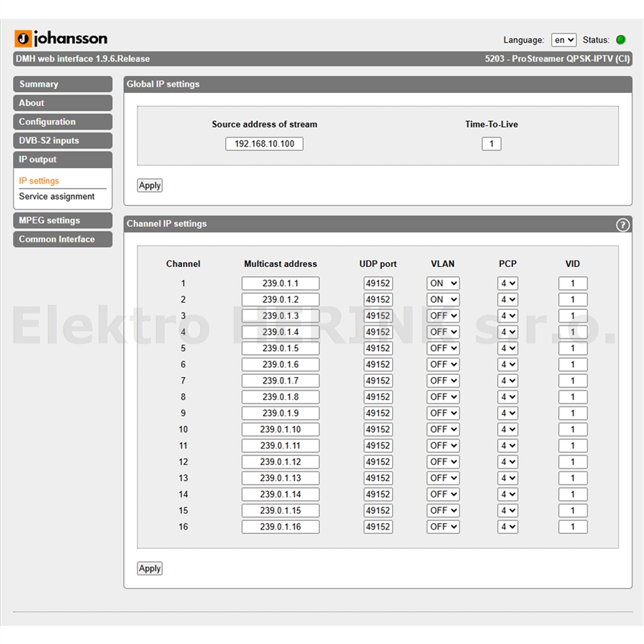This screenshot has width=644, height=644.
Task: Expand PCP dropdown for channel 3
Action: [507, 316]
